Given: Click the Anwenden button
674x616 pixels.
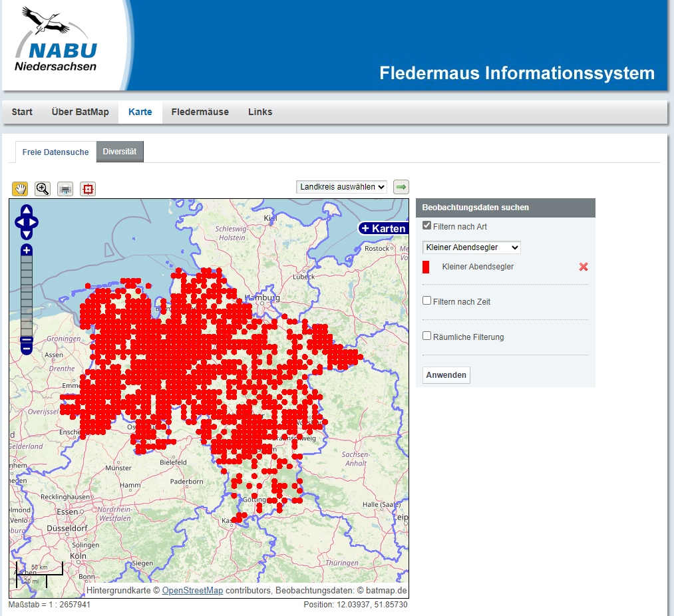Looking at the screenshot, I should pyautogui.click(x=446, y=375).
